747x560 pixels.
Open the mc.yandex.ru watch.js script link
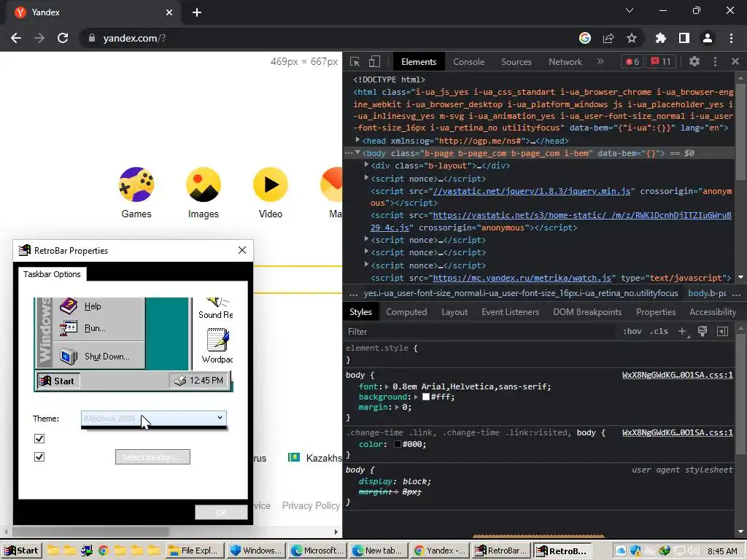click(522, 278)
